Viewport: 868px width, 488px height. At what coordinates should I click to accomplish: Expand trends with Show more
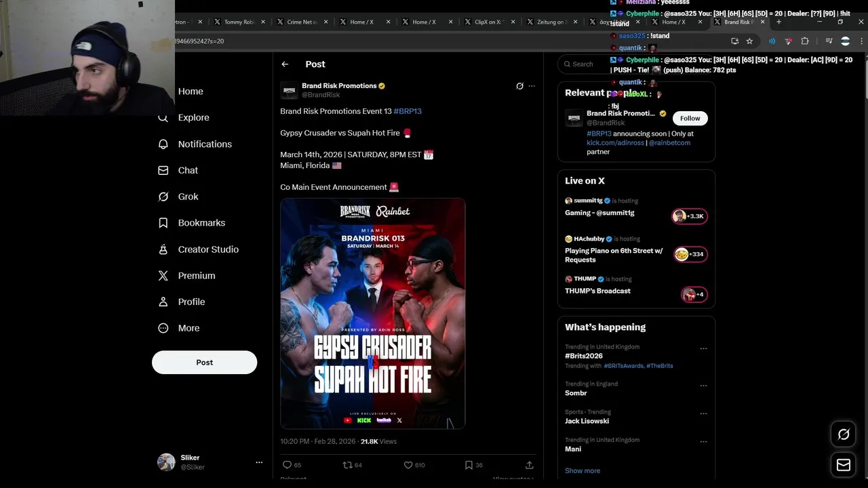[583, 470]
